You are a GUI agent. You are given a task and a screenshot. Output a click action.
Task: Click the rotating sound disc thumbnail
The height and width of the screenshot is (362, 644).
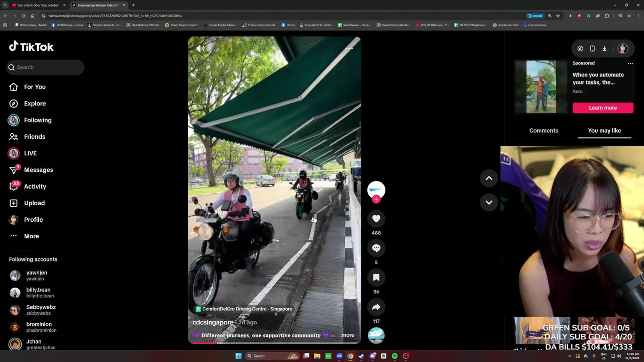(376, 336)
